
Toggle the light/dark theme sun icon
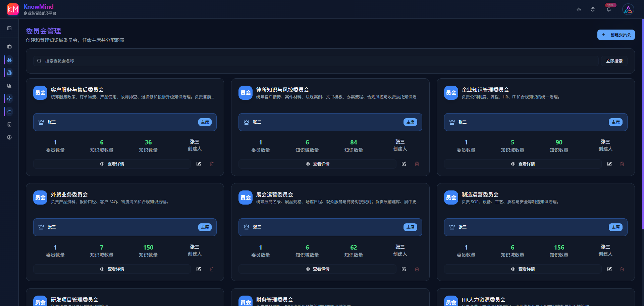coord(579,9)
